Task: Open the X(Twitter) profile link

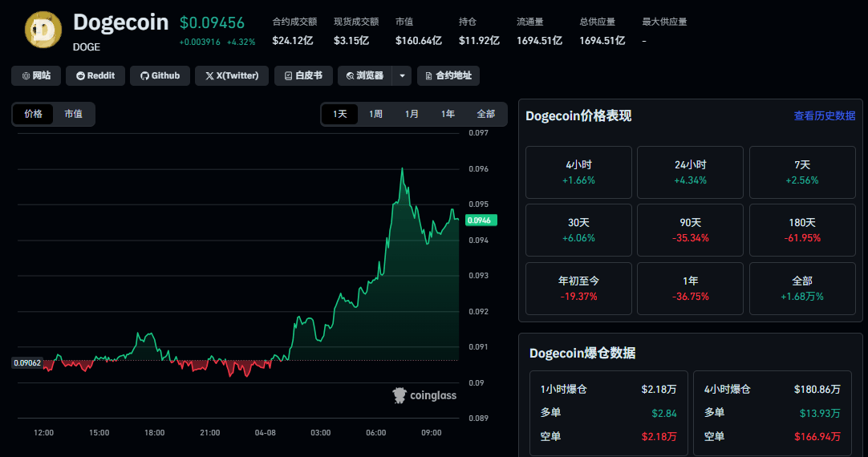Action: point(231,75)
